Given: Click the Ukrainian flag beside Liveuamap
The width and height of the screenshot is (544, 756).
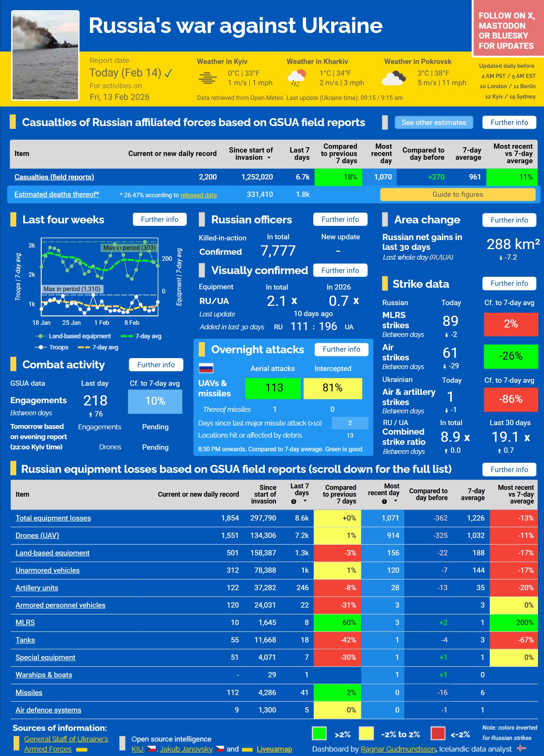Looking at the screenshot, I should click(247, 749).
